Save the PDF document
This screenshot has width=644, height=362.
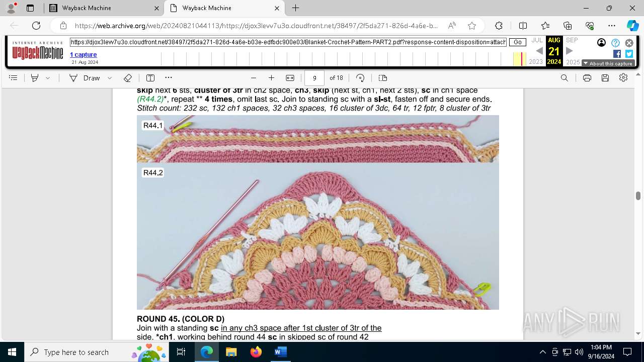[605, 78]
